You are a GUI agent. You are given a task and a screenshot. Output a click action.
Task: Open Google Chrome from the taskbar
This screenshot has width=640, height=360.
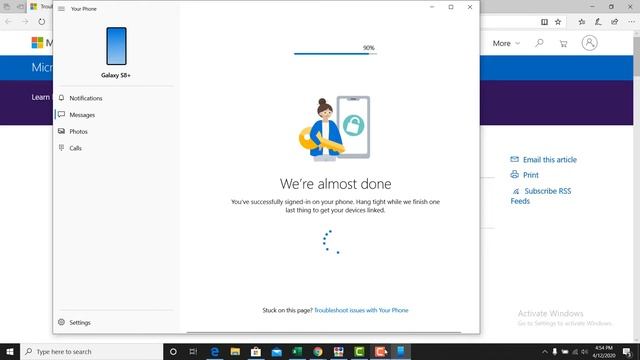point(318,351)
